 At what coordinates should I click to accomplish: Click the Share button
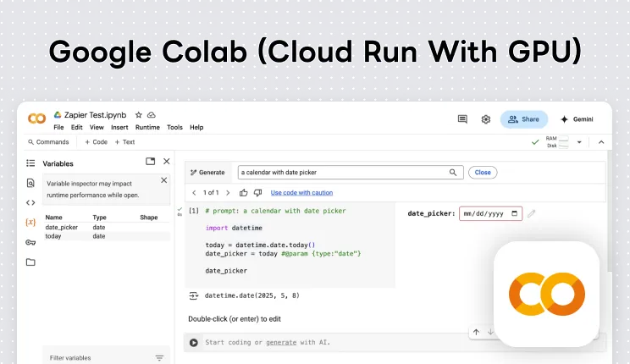tap(524, 119)
